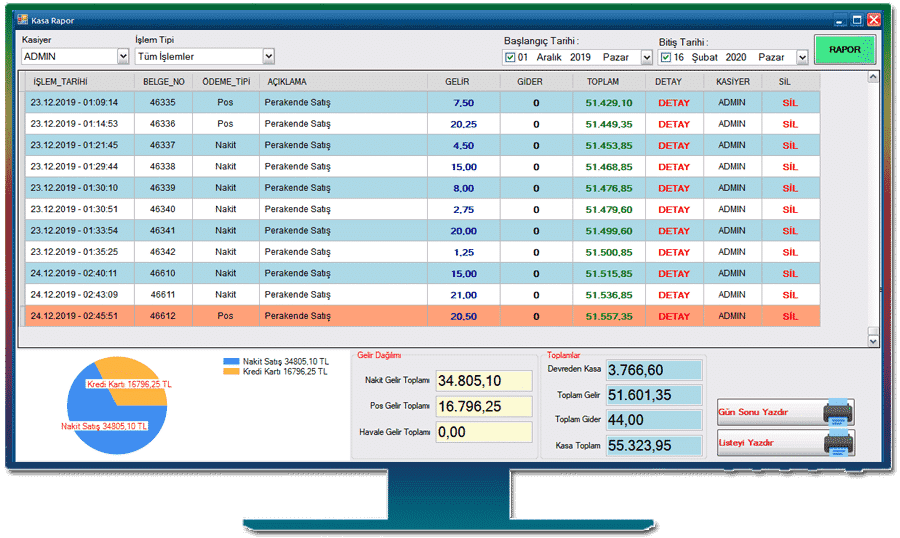Open the Başlangıç Tarihi calendar dropdown arrow
Screen dimensions: 900x538
coord(646,58)
